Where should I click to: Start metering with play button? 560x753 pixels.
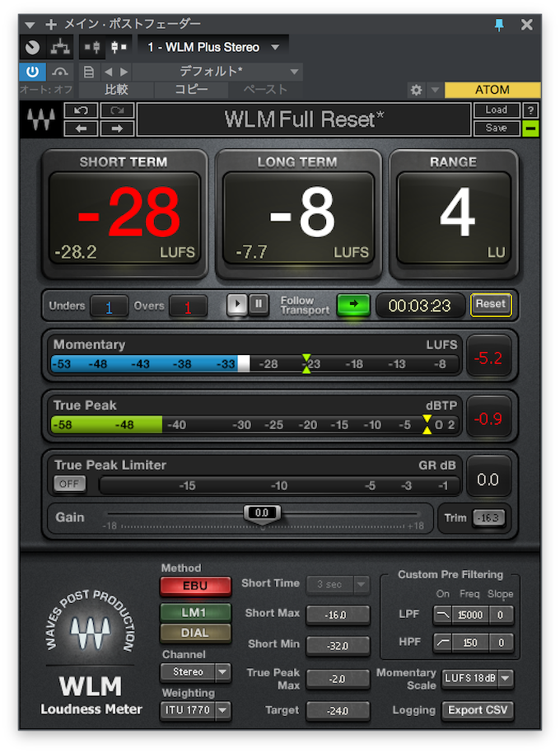tap(236, 304)
